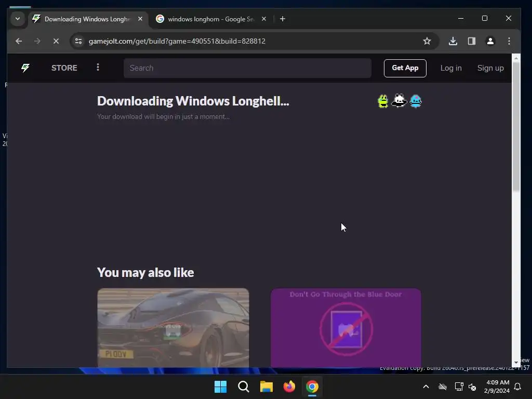Screen dimensions: 532x399
Task: Open the Game Jolt navbar three-dot menu
Action: pyautogui.click(x=98, y=67)
